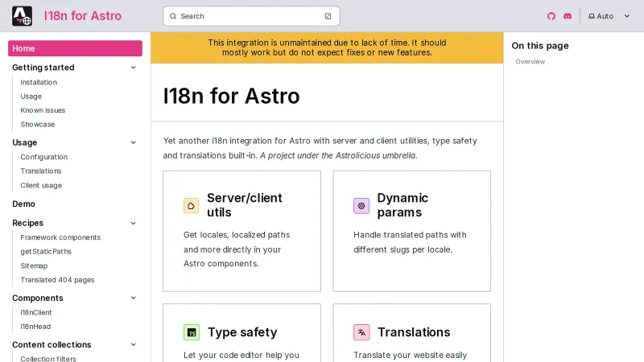Open the Discord icon link
644x362 pixels.
568,16
